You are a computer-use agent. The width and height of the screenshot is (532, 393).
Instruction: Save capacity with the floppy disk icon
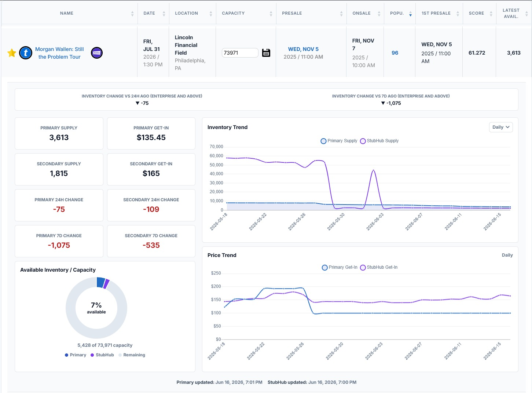click(x=266, y=53)
